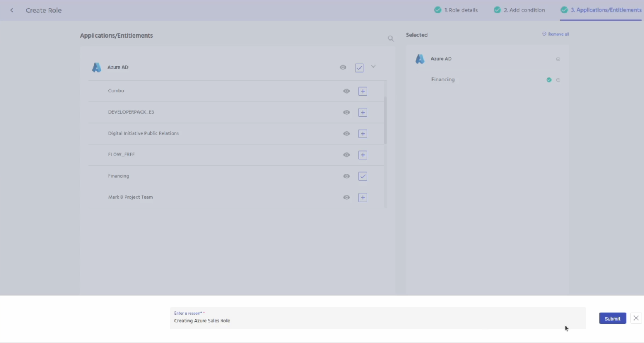Click the Remove all link
644x343 pixels.
coord(556,34)
